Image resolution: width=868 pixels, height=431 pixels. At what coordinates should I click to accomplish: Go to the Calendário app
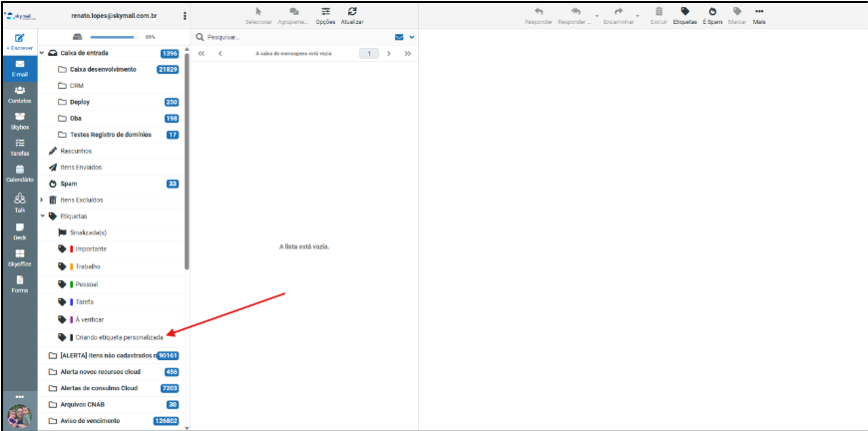point(19,173)
